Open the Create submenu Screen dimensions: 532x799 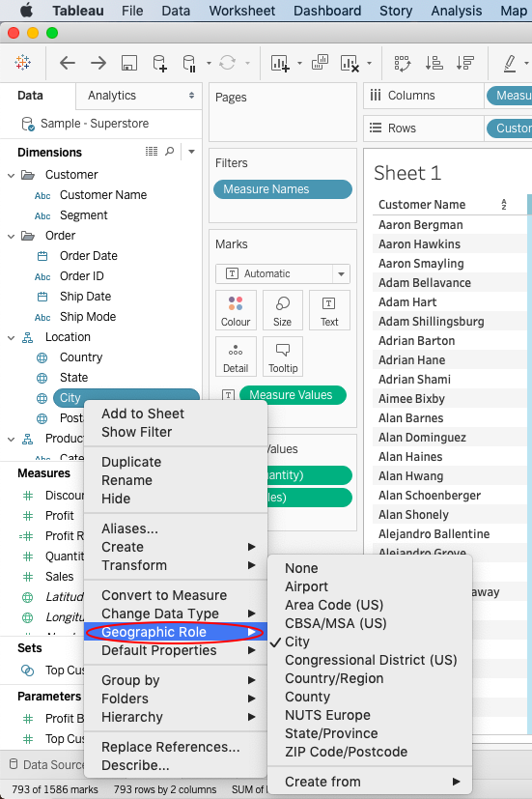click(176, 547)
